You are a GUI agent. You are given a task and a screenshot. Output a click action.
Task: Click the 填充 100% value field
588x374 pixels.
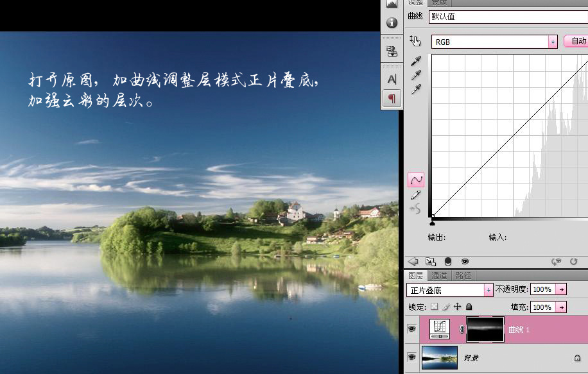pos(543,307)
